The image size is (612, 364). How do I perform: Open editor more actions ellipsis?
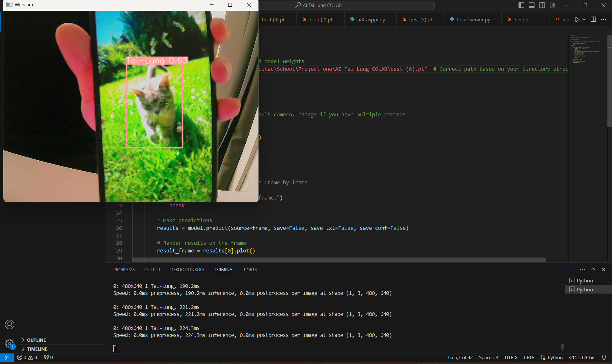pos(603,19)
